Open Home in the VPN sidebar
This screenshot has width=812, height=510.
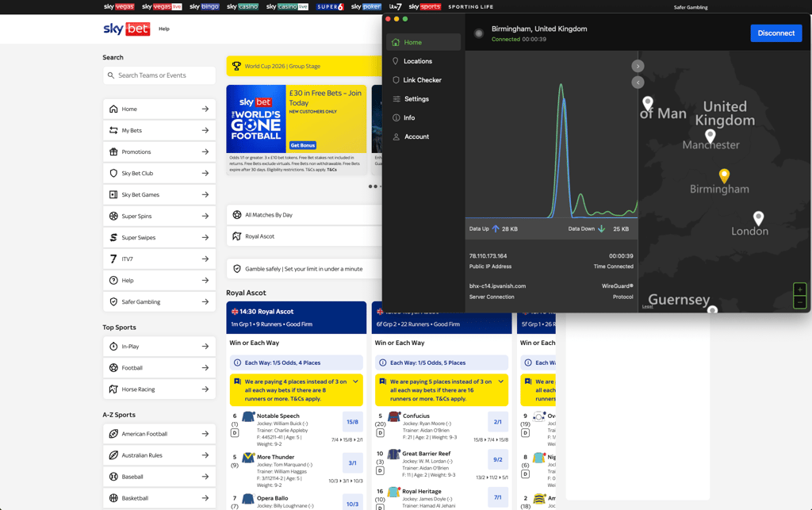pyautogui.click(x=423, y=42)
